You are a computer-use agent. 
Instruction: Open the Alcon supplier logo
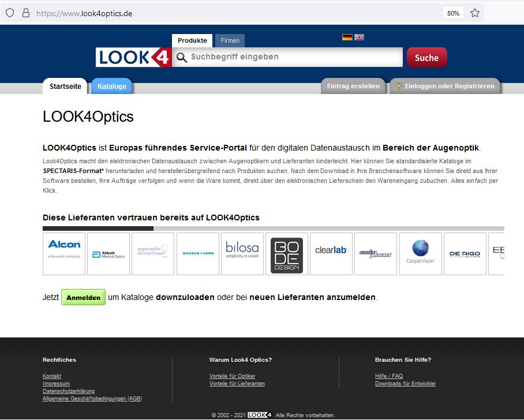pyautogui.click(x=64, y=254)
